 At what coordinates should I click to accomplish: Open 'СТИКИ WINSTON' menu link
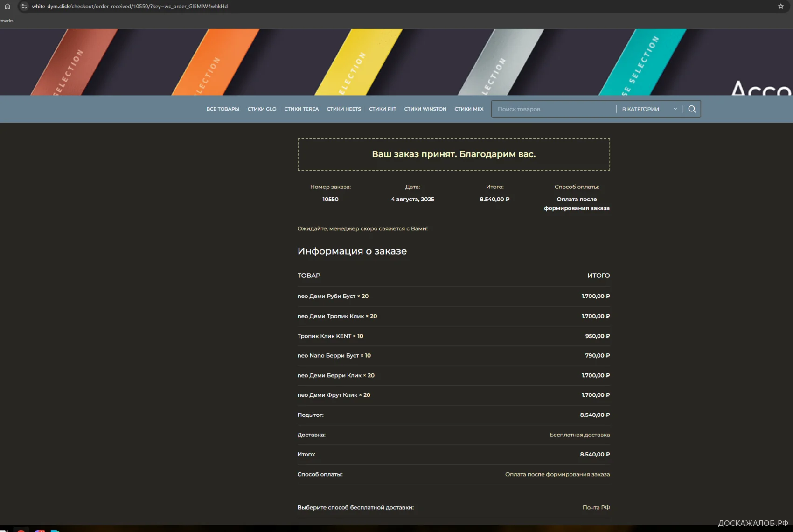tap(425, 109)
